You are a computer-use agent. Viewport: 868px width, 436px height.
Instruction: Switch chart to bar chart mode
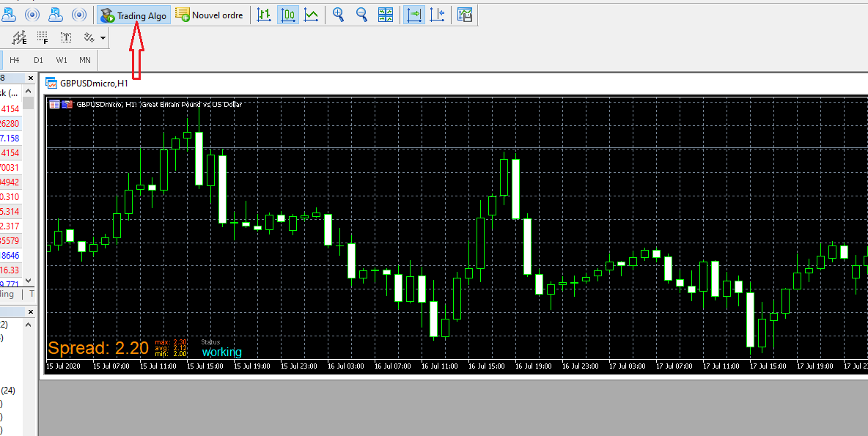[x=264, y=15]
